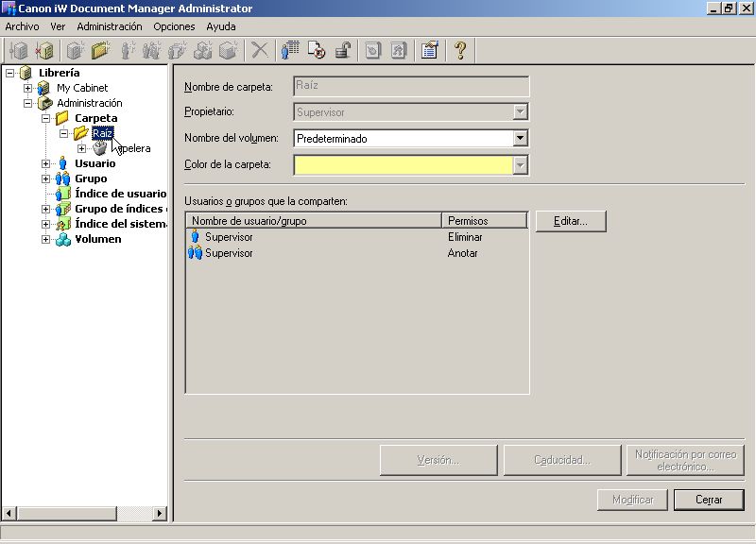Click the single-user icon beside first Supervisor row
Image resolution: width=756 pixels, height=544 pixels.
point(196,237)
